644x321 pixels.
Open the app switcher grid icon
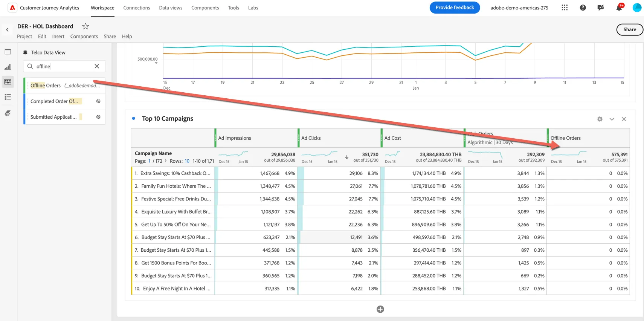tap(565, 8)
